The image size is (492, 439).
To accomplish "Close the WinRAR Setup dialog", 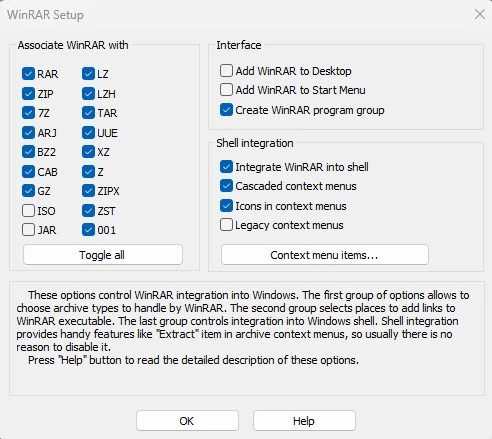I will pos(480,14).
